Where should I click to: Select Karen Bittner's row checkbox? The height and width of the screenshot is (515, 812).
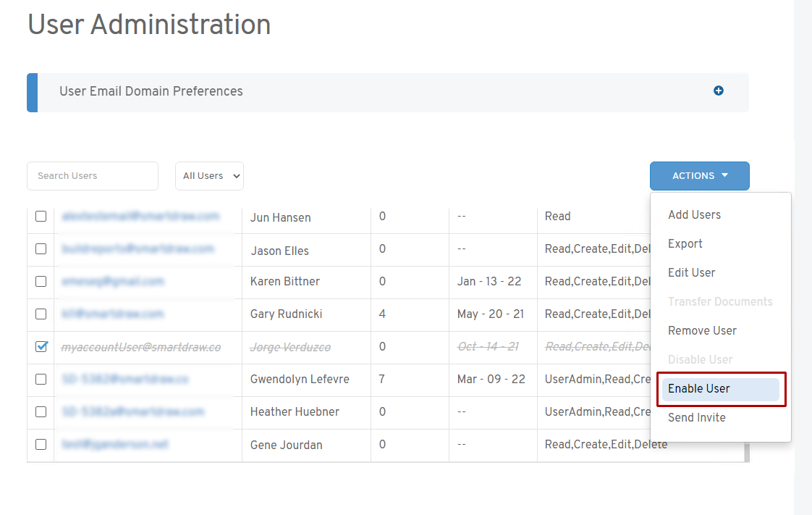[x=41, y=281]
